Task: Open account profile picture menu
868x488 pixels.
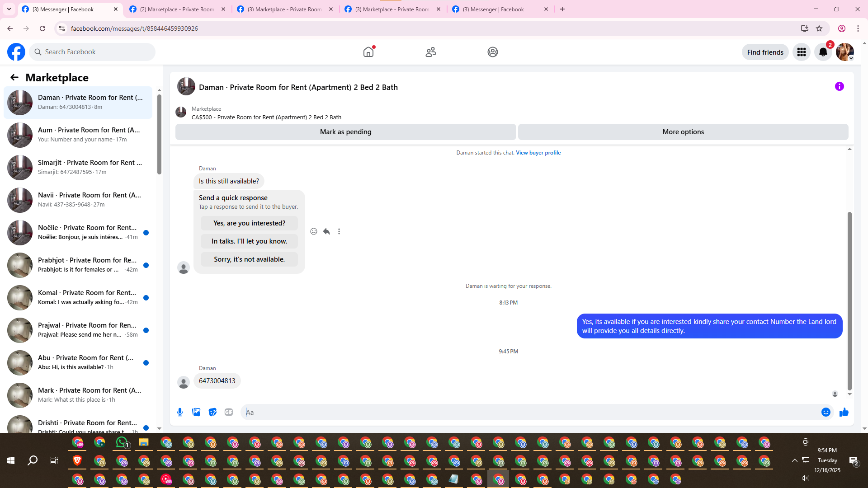Action: [x=845, y=52]
